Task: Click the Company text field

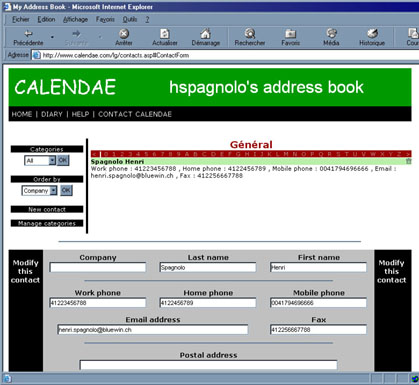Action: [x=98, y=267]
